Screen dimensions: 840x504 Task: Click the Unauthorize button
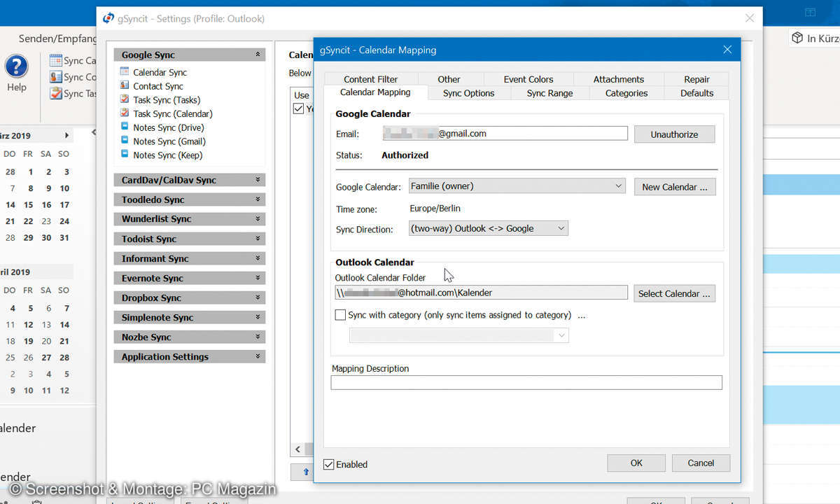pos(674,134)
